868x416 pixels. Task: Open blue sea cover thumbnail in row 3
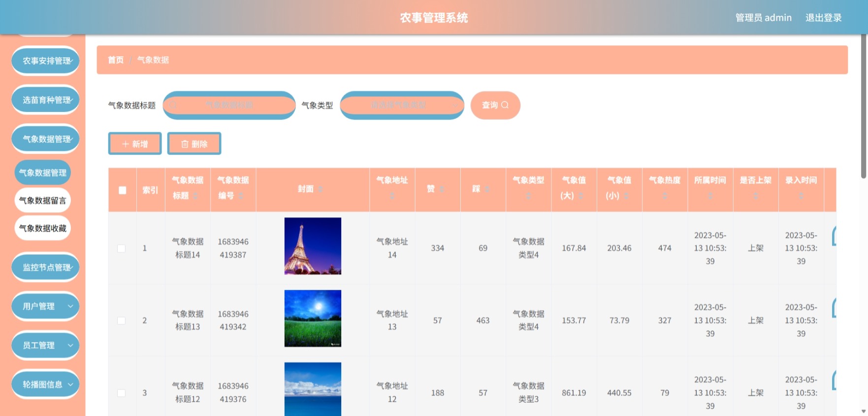point(313,389)
